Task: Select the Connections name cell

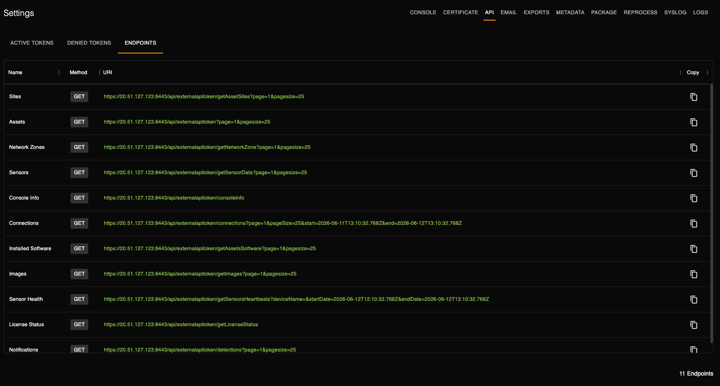Action: tap(23, 223)
